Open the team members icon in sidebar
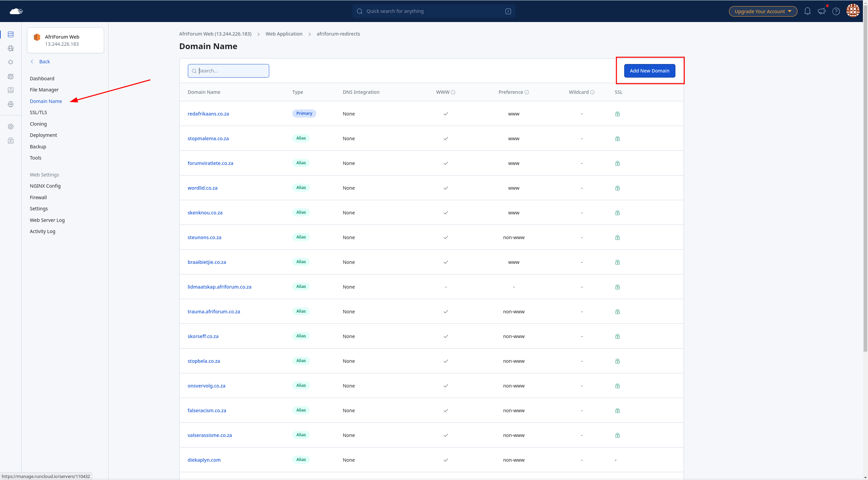 coord(11,77)
